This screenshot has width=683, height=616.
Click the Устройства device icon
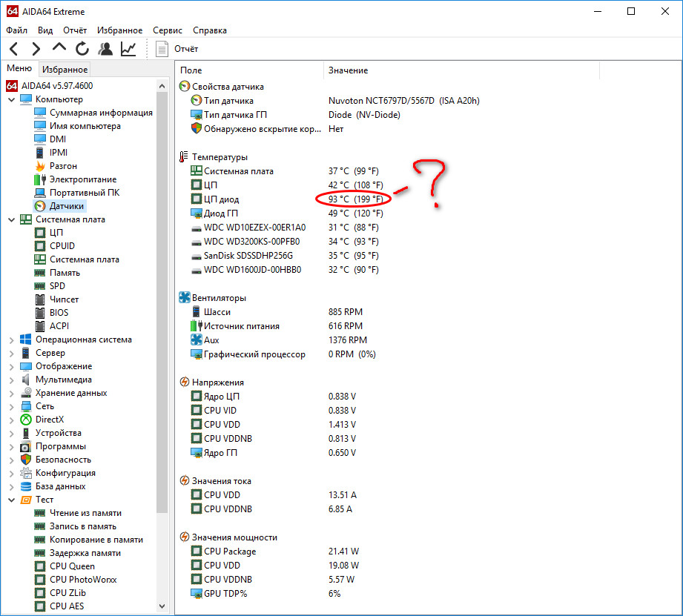click(x=26, y=433)
